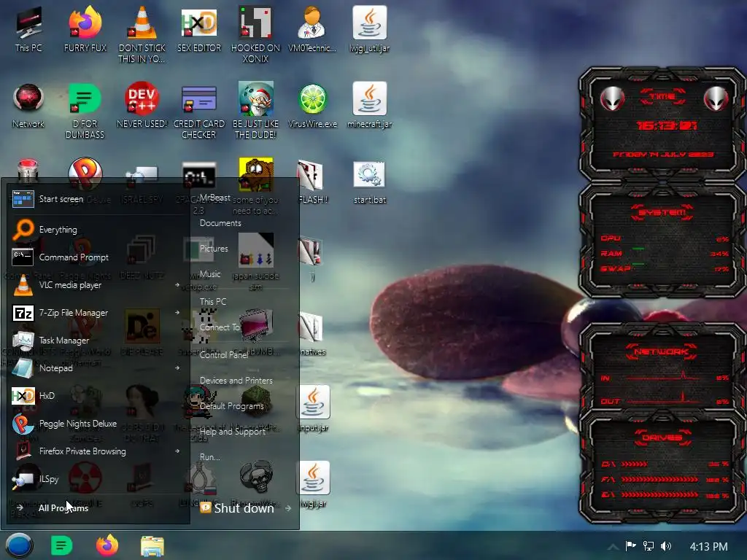Click the TIME clock gadget panel
Image resolution: width=747 pixels, height=560 pixels.
click(x=662, y=124)
